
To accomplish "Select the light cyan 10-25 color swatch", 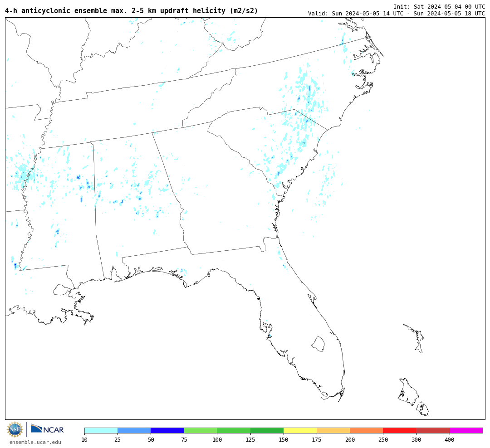I will [101, 430].
